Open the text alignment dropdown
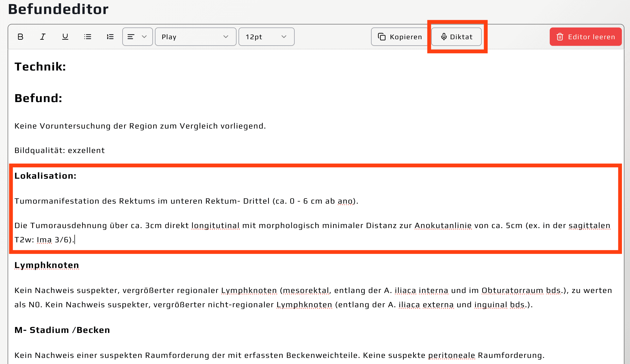Screen dimensions: 630x364 (x=137, y=37)
